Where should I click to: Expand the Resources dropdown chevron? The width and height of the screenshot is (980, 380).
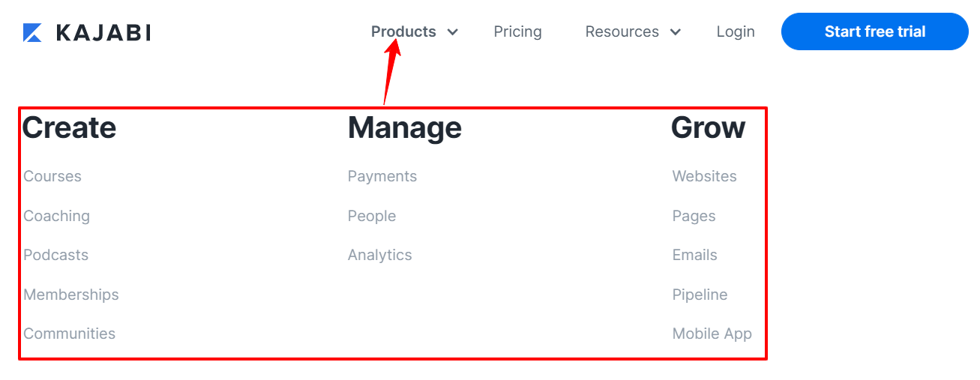pos(675,32)
